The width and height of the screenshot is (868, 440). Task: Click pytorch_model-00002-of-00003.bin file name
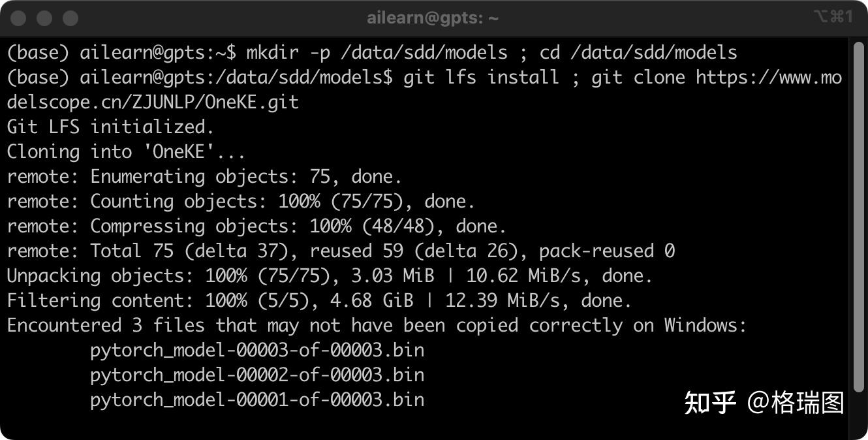(257, 375)
